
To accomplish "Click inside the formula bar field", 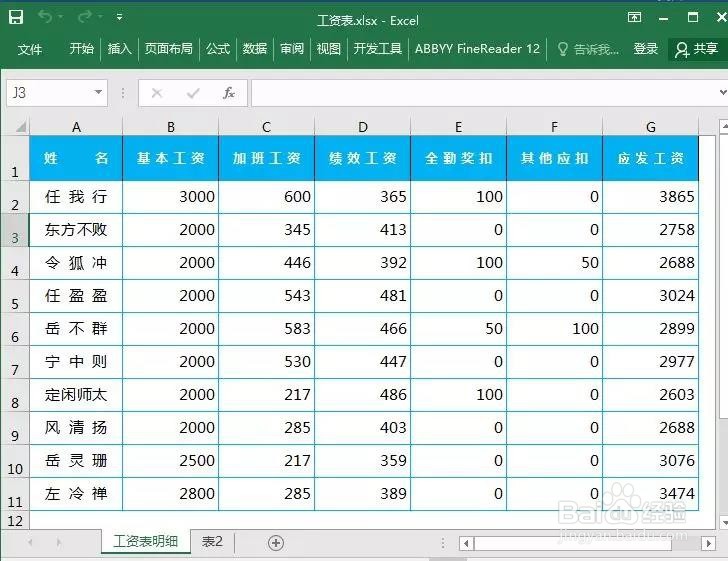I will coord(484,93).
